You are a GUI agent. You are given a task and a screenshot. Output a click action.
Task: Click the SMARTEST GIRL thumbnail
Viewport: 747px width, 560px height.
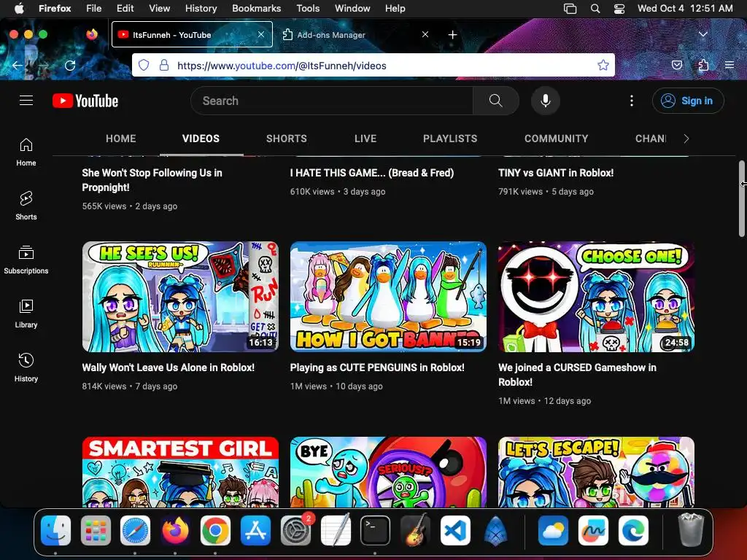[180, 472]
